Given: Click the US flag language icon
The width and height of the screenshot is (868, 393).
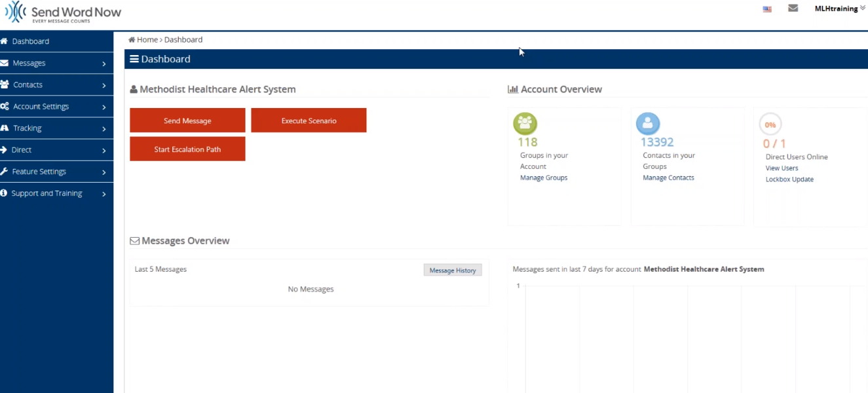Looking at the screenshot, I should 767,9.
